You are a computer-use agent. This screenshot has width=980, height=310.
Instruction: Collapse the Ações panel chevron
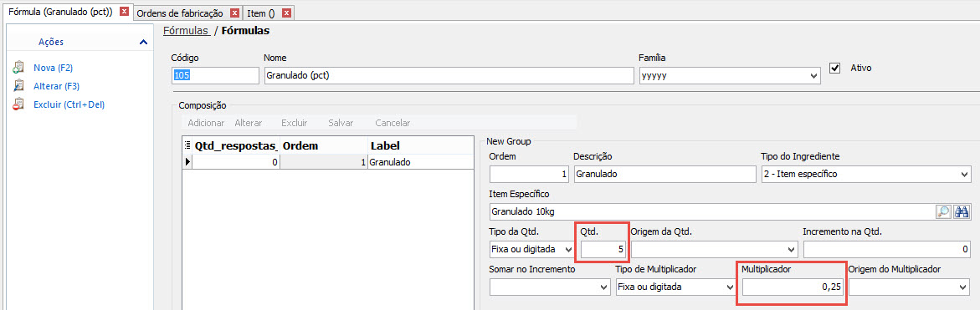(143, 42)
